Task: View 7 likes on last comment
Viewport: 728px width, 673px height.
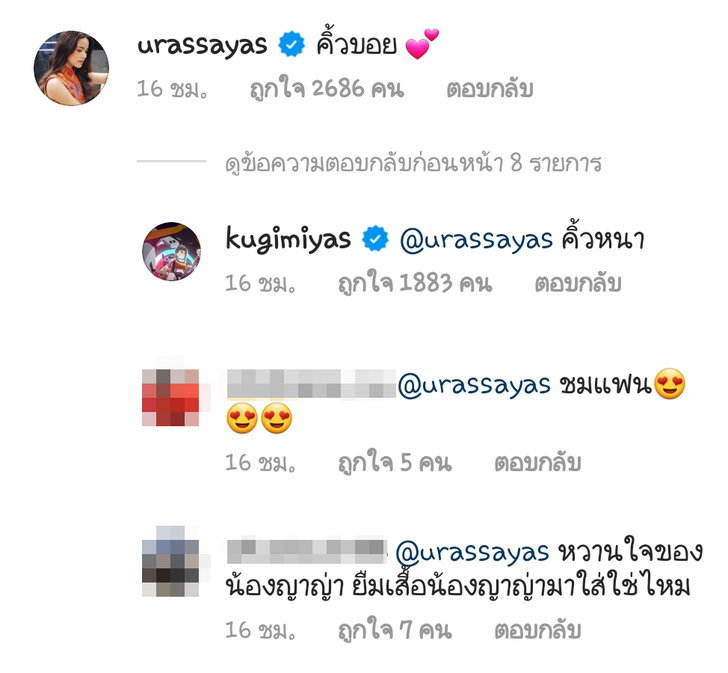Action: click(395, 630)
